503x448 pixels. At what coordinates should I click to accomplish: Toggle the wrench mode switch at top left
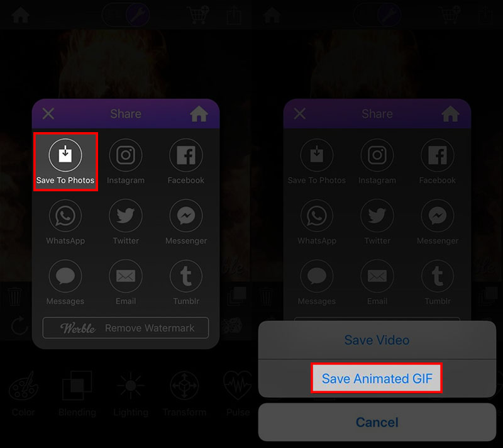(126, 14)
